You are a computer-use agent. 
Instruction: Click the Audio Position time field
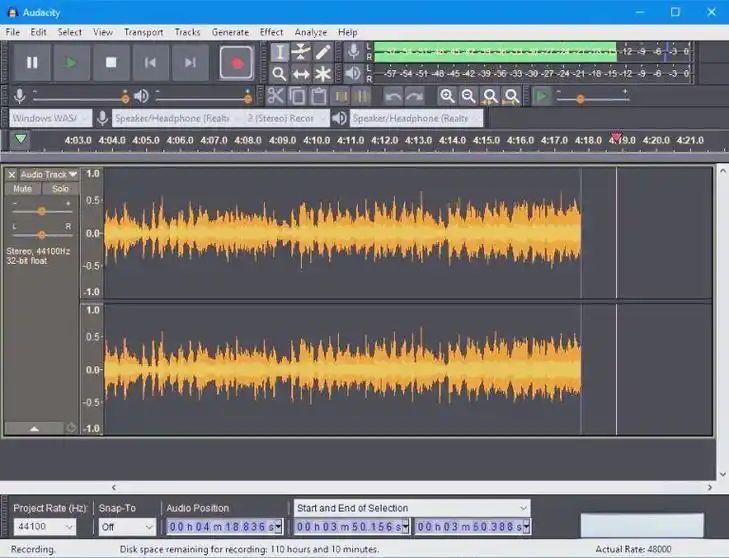(x=225, y=526)
